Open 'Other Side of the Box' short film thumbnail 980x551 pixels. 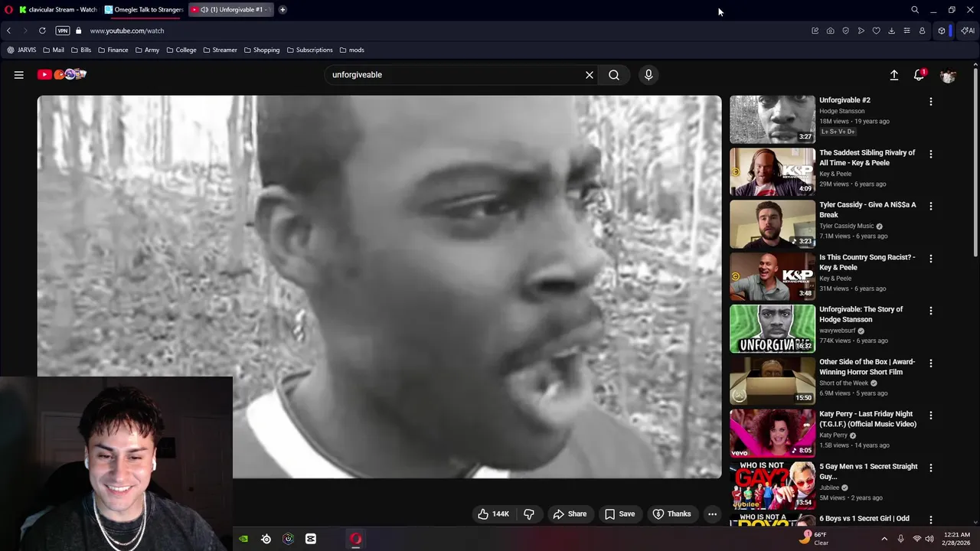click(773, 380)
